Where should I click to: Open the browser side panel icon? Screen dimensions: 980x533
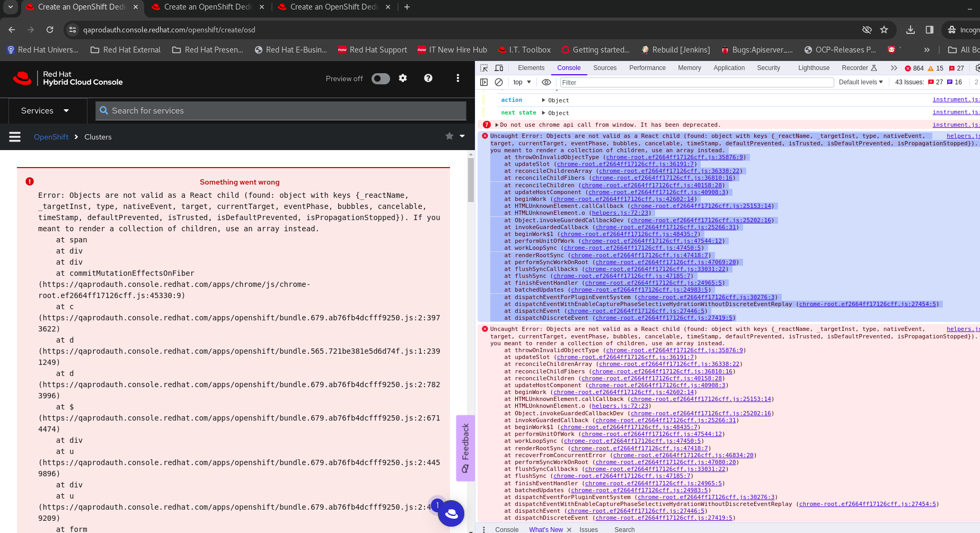coord(930,30)
